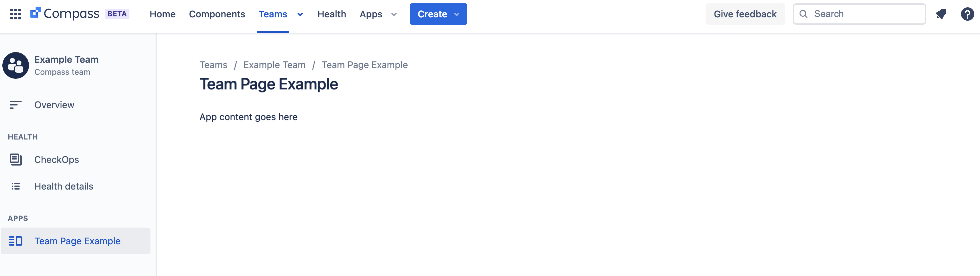Screen dimensions: 980x276
Task: Open the Health menu item
Action: 332,14
